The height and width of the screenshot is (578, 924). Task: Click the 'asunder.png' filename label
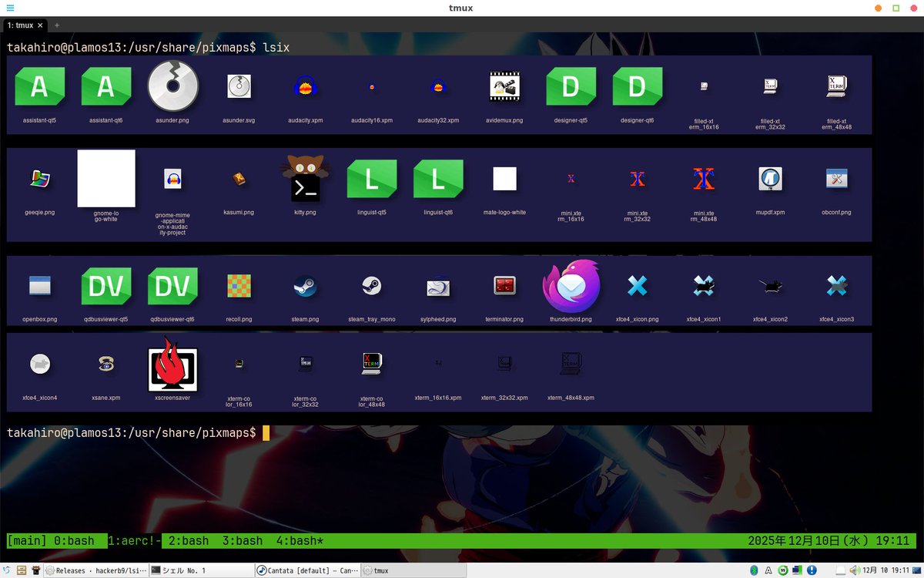[x=172, y=120]
